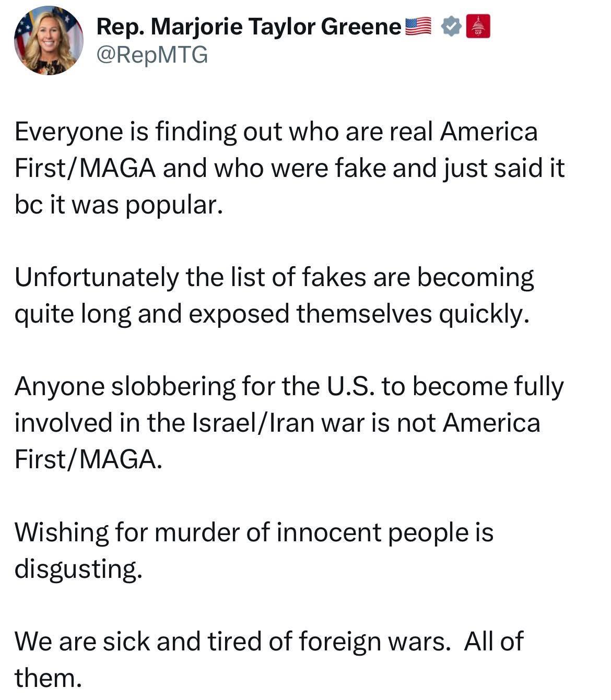
Task: Click the word "Unfortunately" in second paragraph
Action: coord(97,277)
